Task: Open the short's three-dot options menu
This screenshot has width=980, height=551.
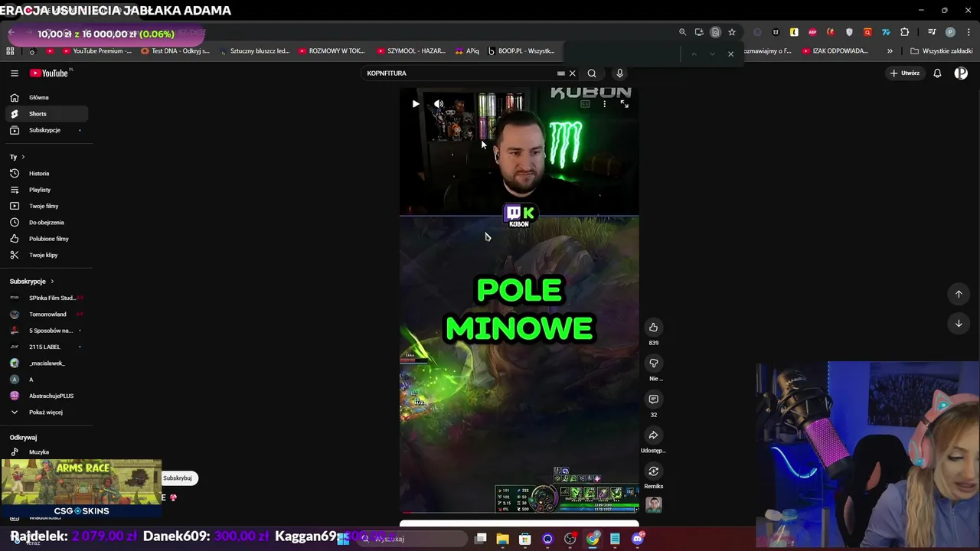Action: (x=604, y=104)
